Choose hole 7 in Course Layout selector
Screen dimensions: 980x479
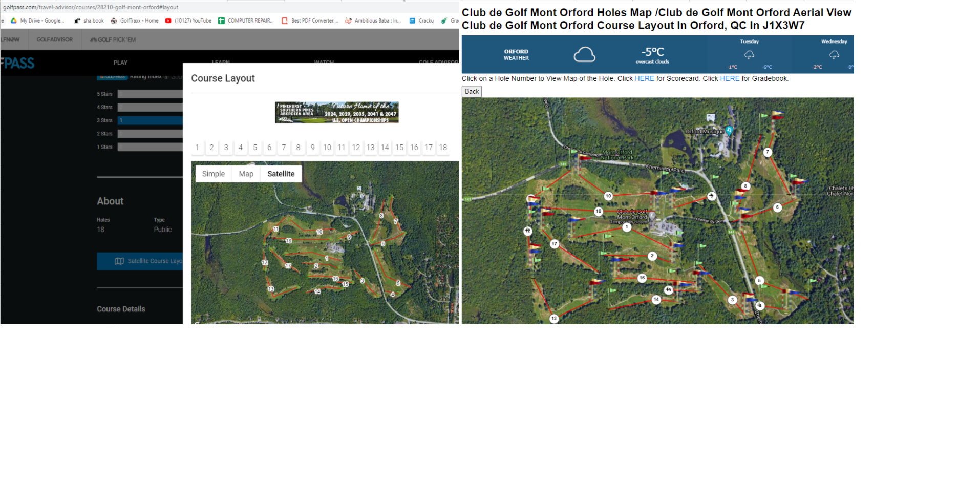click(284, 148)
